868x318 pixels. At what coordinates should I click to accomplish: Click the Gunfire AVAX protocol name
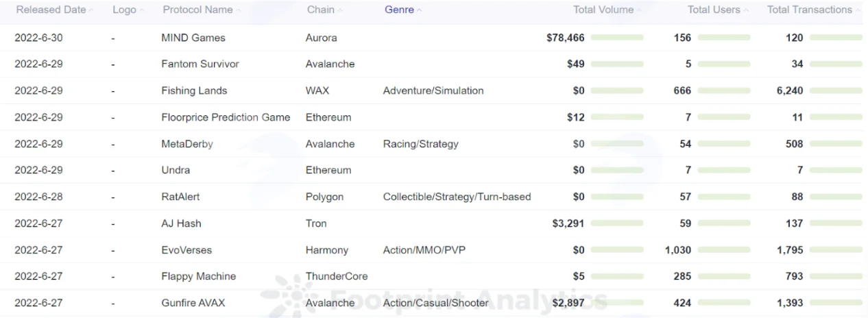click(193, 303)
